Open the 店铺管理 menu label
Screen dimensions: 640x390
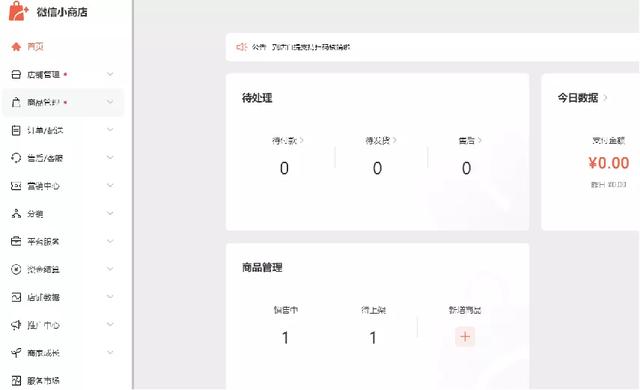43,75
